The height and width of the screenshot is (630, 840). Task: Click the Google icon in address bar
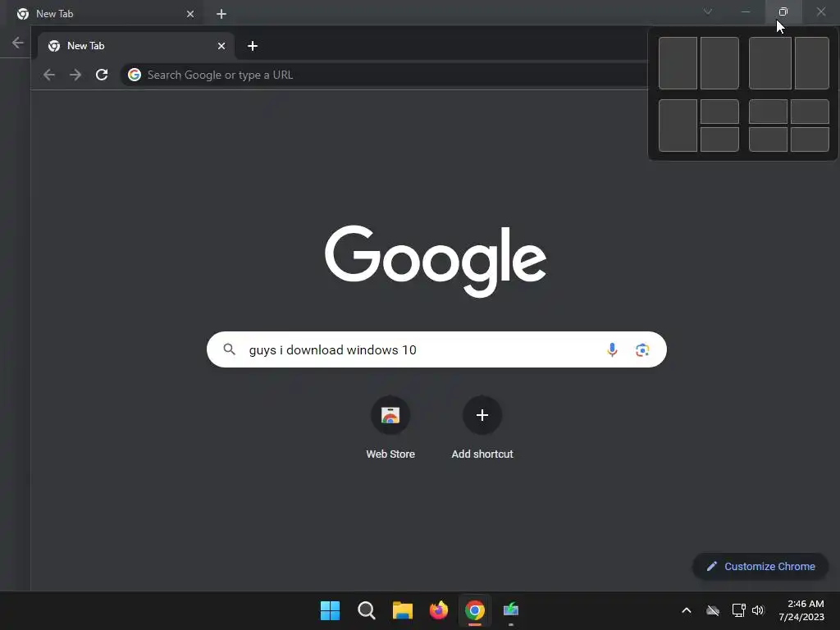click(135, 75)
